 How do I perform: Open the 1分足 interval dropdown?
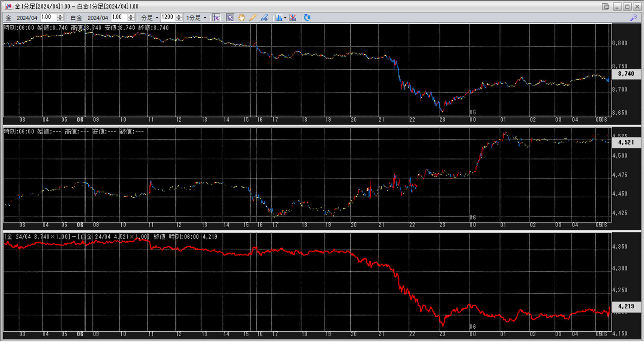point(196,18)
